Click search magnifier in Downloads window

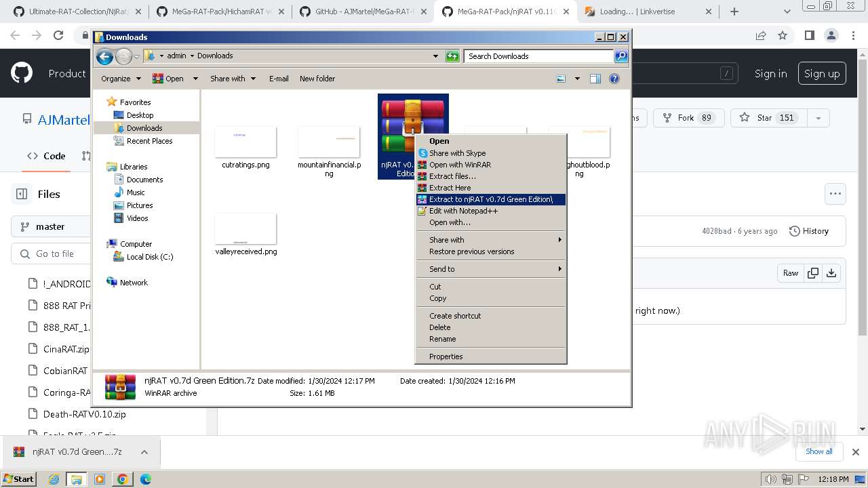point(621,56)
